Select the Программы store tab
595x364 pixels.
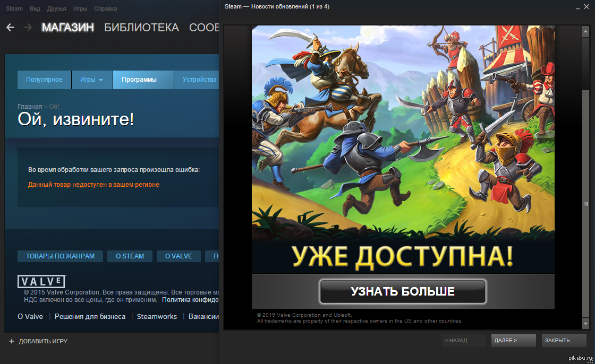tap(139, 80)
